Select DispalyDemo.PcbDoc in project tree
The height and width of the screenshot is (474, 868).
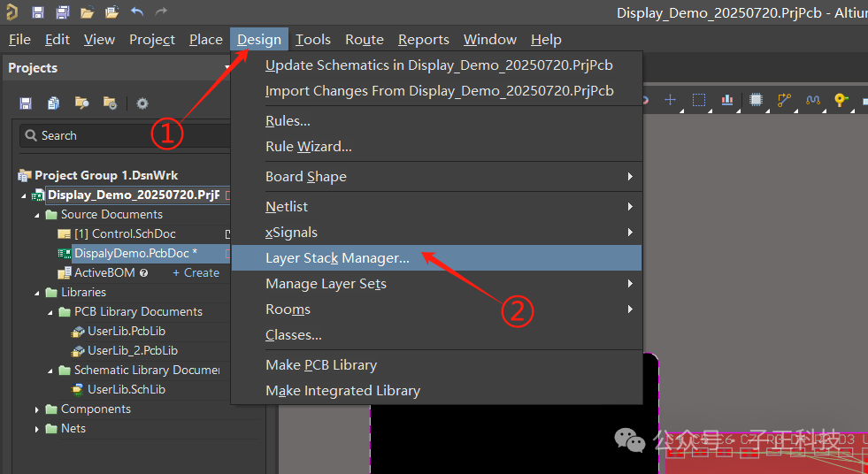click(x=136, y=253)
